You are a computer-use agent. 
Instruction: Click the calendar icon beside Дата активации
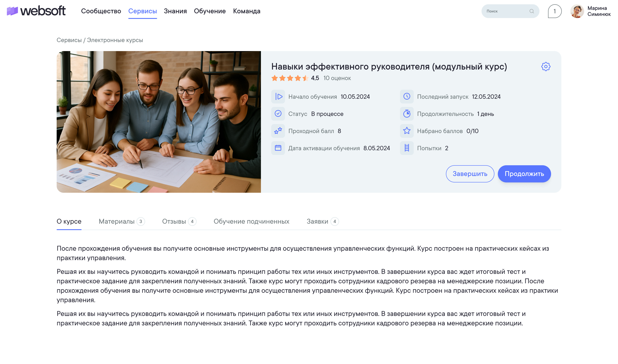[x=278, y=148]
